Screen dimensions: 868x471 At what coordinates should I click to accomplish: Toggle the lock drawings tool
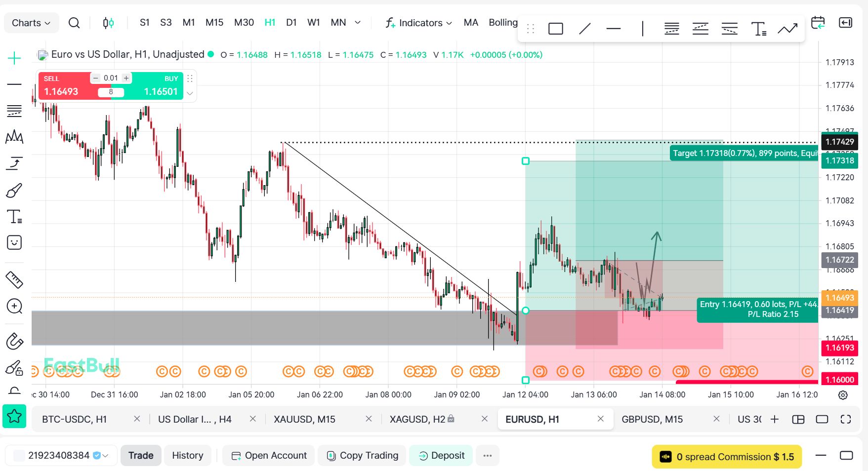(x=14, y=368)
